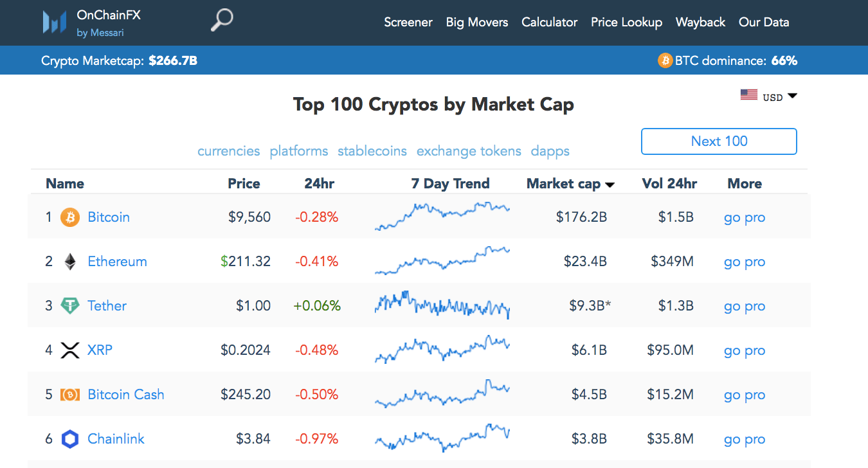Open the Price Lookup menu item
The image size is (868, 468).
tap(626, 22)
